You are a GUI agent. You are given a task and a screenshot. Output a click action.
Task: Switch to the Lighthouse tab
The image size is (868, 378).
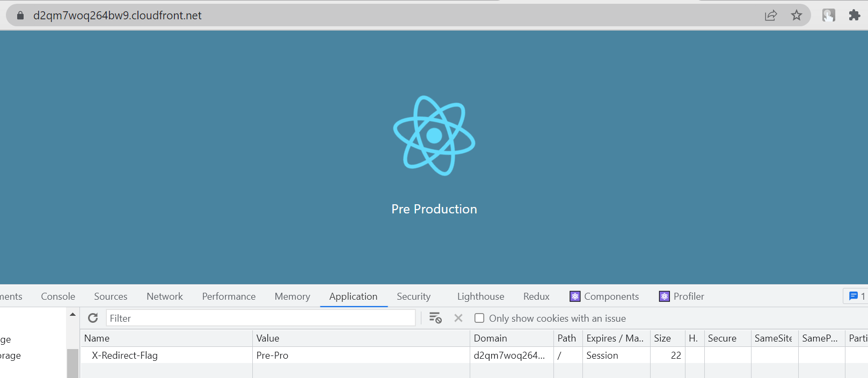click(480, 297)
